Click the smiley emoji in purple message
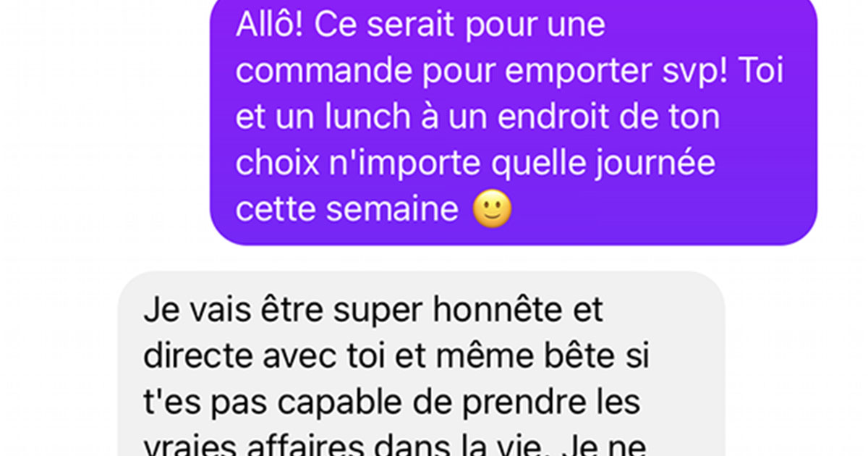This screenshot has width=868, height=456. 492,210
